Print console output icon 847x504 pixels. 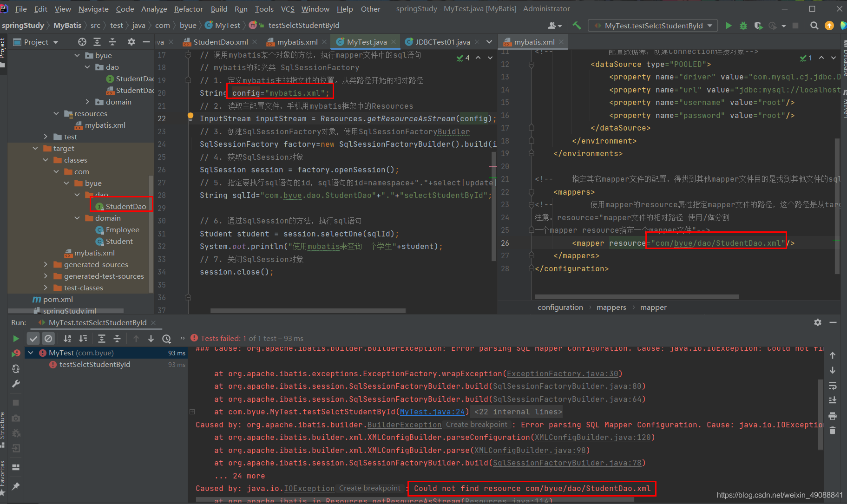(x=833, y=416)
